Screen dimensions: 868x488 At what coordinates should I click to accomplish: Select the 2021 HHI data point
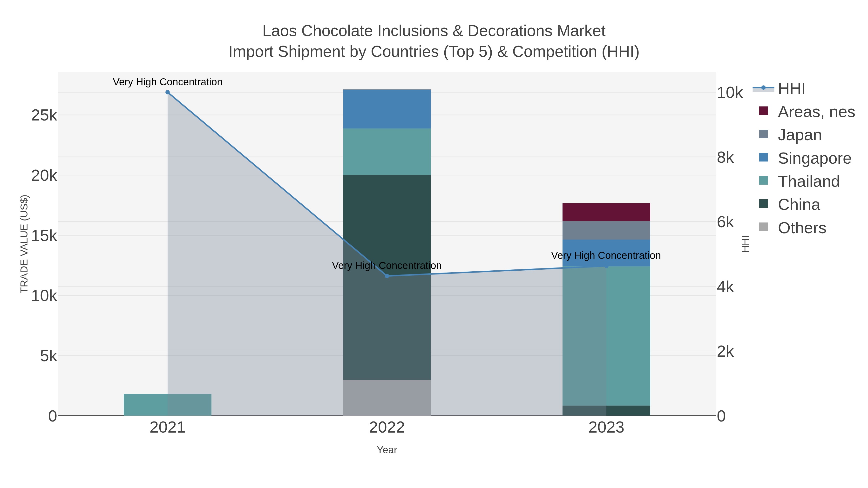168,92
